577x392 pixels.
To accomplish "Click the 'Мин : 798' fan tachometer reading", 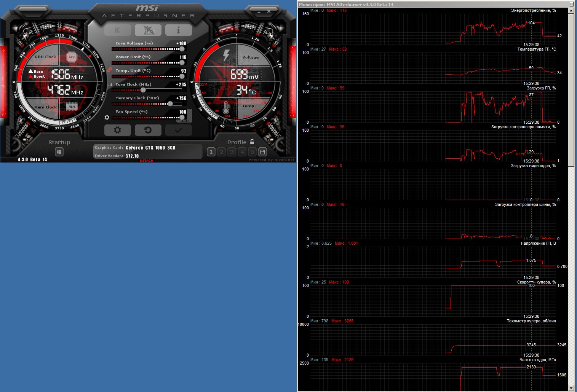I will (319, 321).
